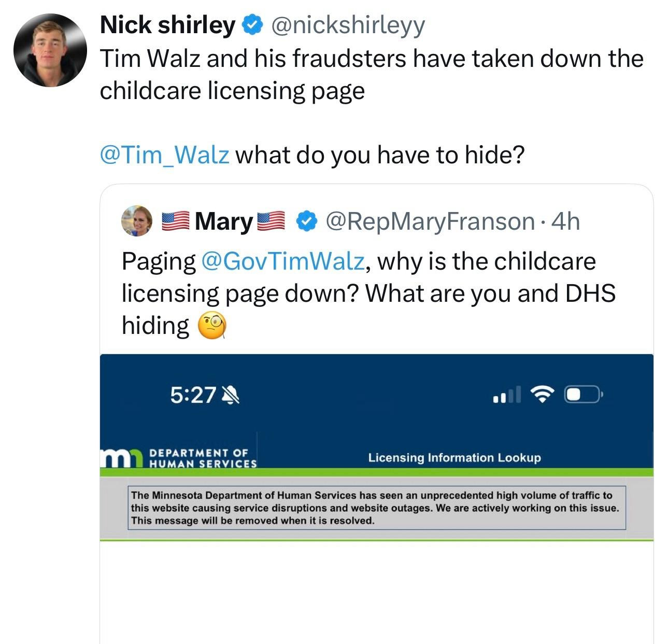Click Mary's small profile avatar
Screen dimensions: 668x644
click(137, 221)
